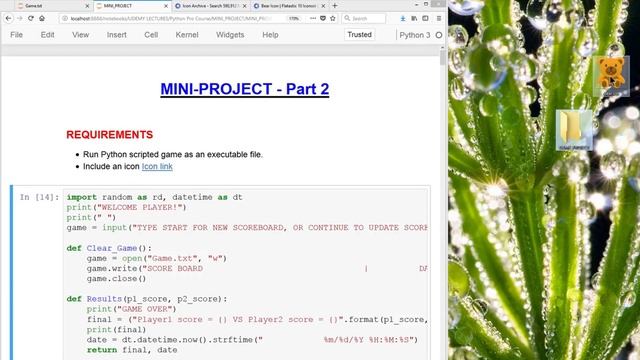Open the Kernel menu
The image size is (640, 360).
pos(187,35)
